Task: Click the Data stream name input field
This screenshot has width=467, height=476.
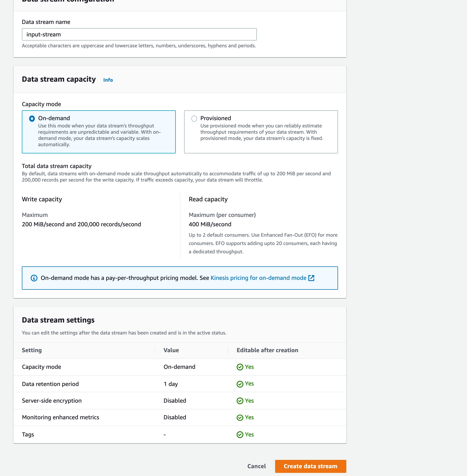Action: 139,34
